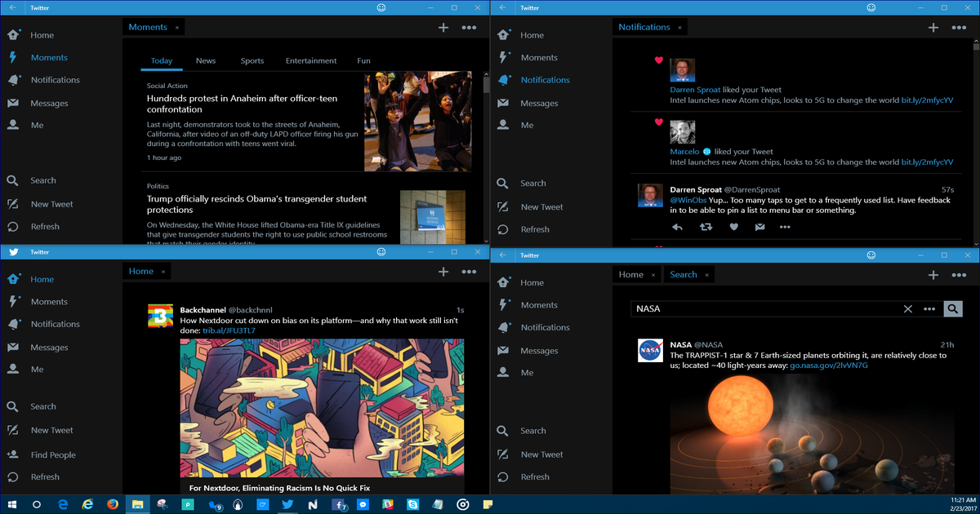Open search options next to the NASA query
Image resolution: width=980 pixels, height=514 pixels.
pyautogui.click(x=929, y=309)
